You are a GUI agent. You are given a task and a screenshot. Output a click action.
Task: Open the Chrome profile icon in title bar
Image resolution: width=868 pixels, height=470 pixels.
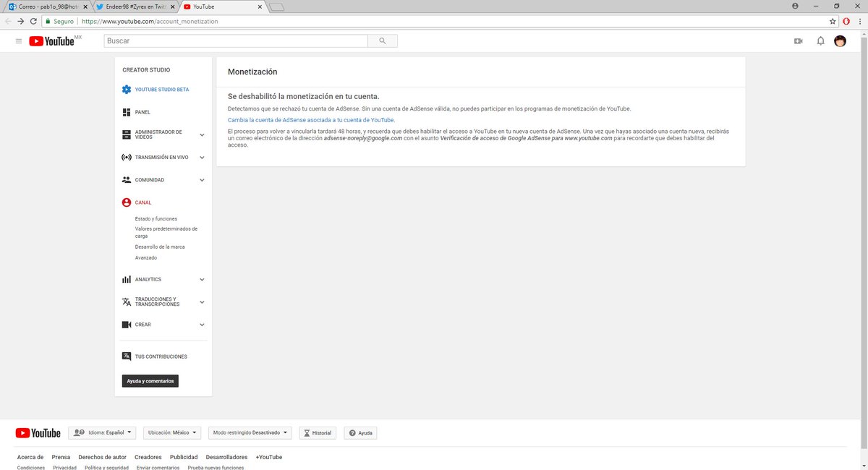tap(796, 5)
